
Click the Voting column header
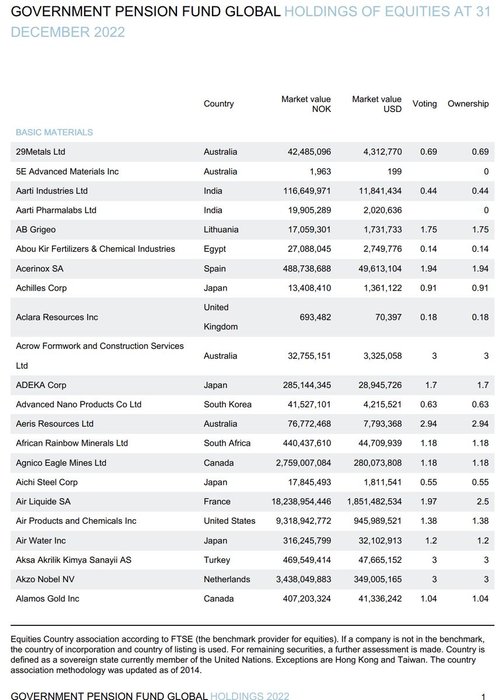425,104
